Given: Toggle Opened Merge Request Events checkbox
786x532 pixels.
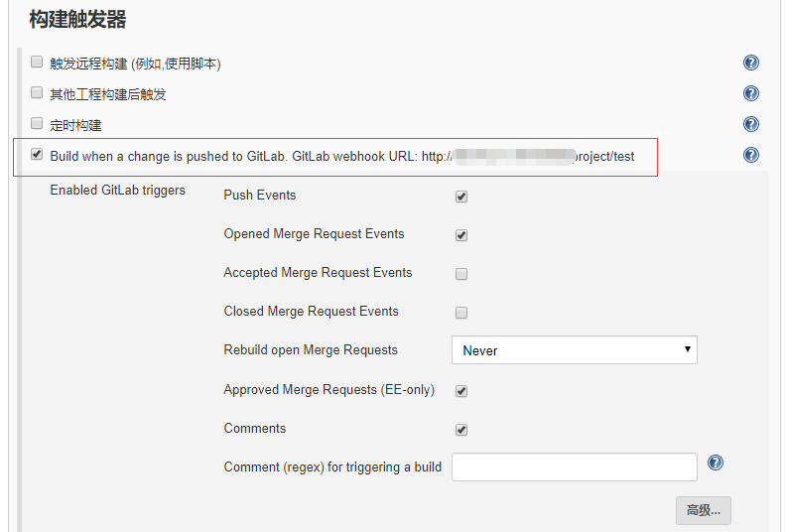Looking at the screenshot, I should (460, 235).
